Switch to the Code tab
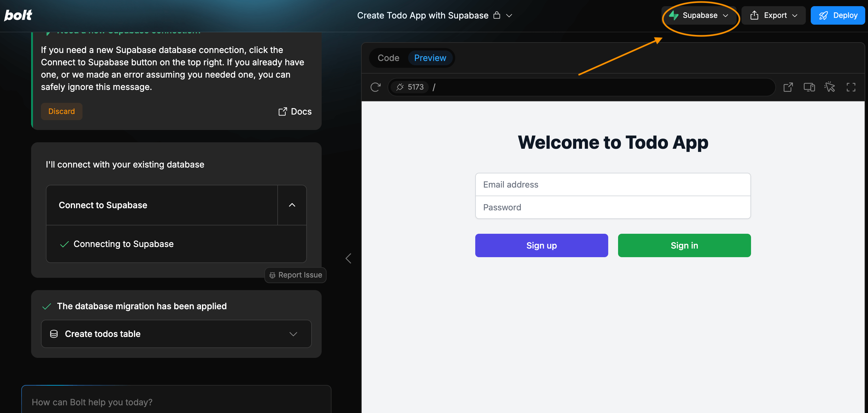 click(388, 58)
